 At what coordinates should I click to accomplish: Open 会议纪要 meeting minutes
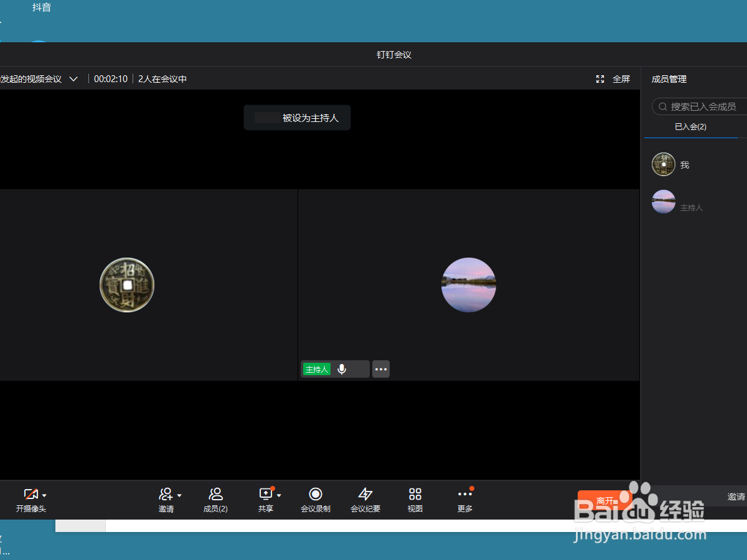point(365,500)
